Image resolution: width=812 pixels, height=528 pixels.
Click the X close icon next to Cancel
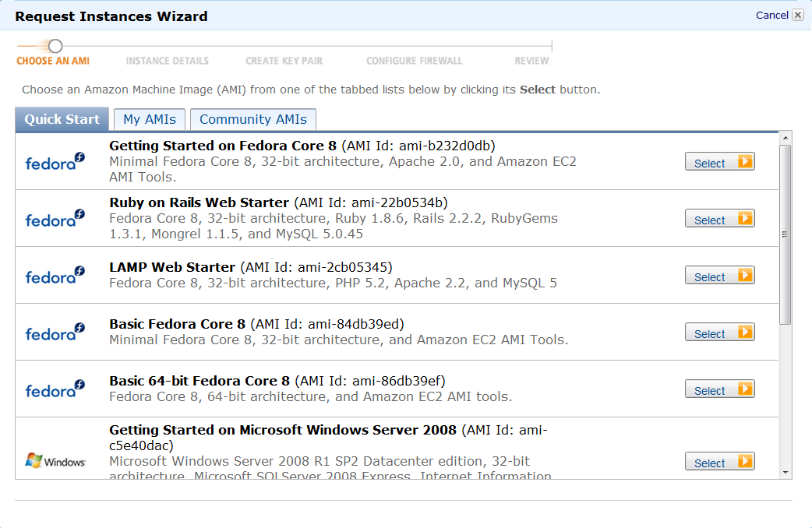798,15
